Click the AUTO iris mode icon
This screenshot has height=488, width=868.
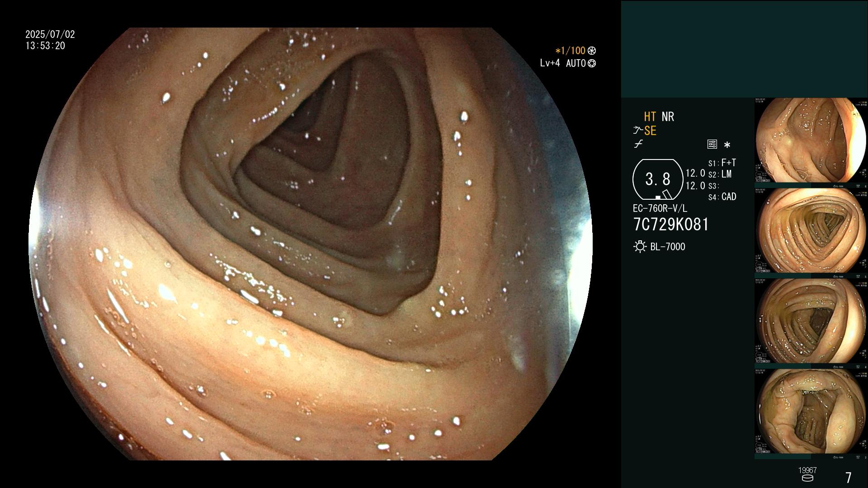pos(592,63)
